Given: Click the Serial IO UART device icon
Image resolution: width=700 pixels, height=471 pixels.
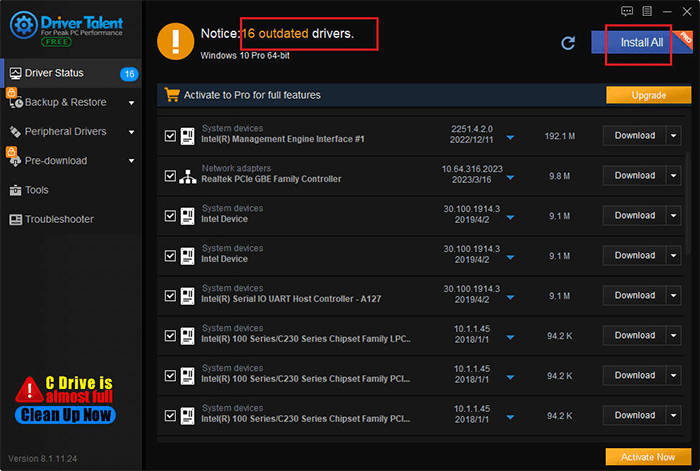Looking at the screenshot, I should click(x=188, y=296).
